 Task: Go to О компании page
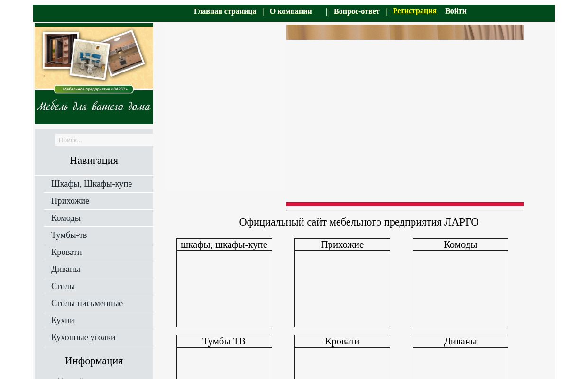(291, 11)
